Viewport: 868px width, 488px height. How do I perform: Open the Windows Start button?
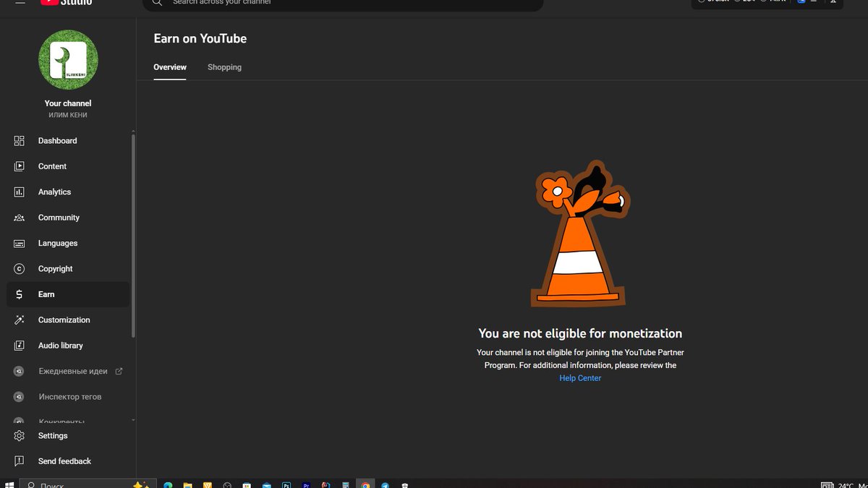click(x=9, y=484)
